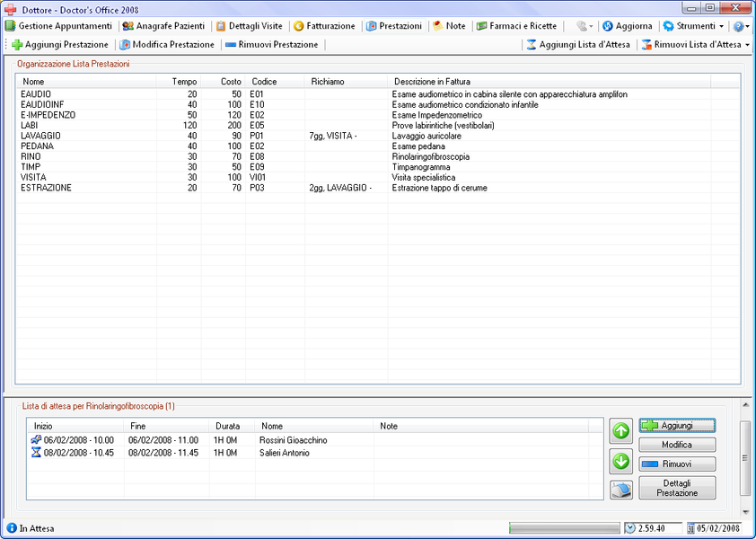The image size is (756, 539).
Task: Click the Fine column header in waiting list
Action: [x=167, y=426]
